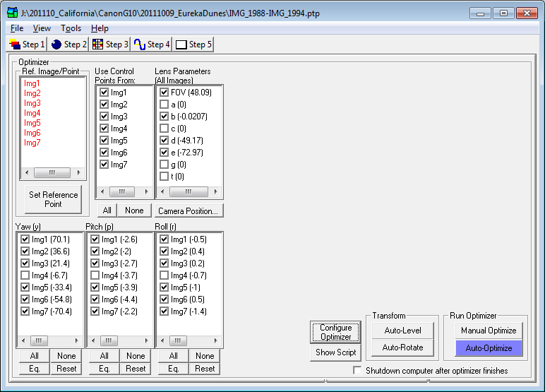Open the Step 1 tab
Image resolution: width=545 pixels, height=392 pixels.
tap(27, 44)
